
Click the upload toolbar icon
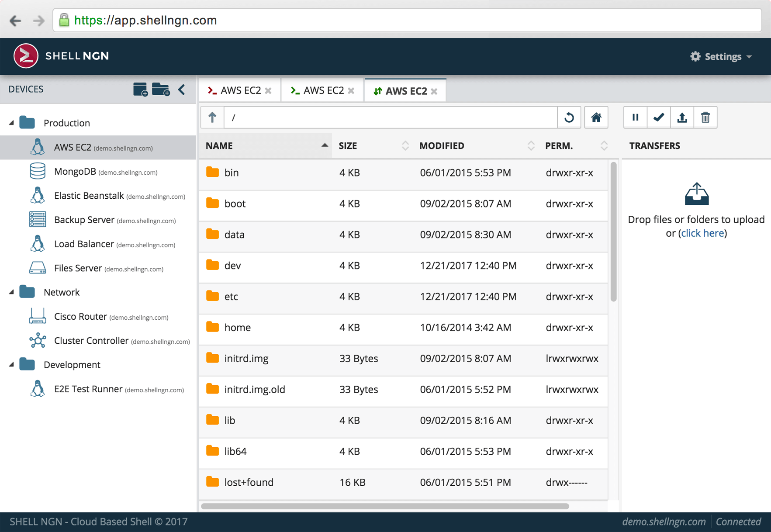tap(682, 117)
